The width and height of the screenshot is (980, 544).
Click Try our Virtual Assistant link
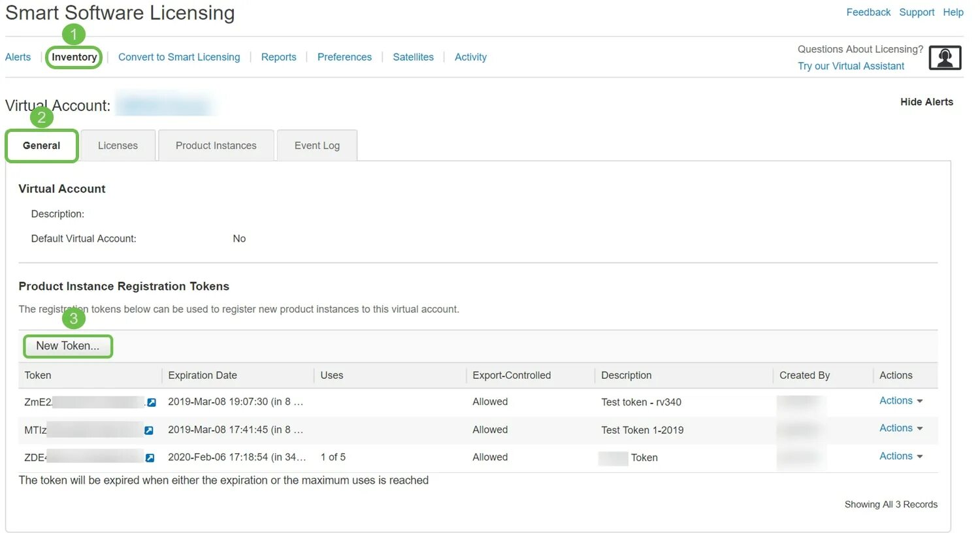(851, 67)
